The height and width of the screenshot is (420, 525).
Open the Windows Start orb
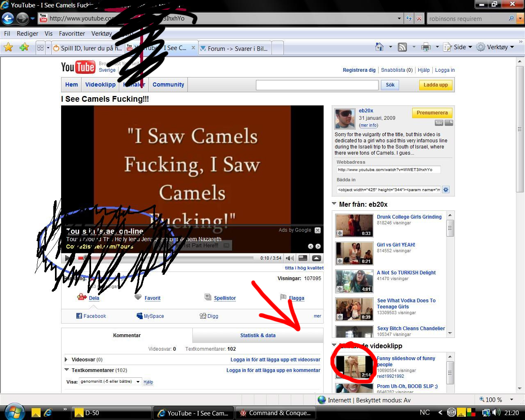tap(15, 411)
